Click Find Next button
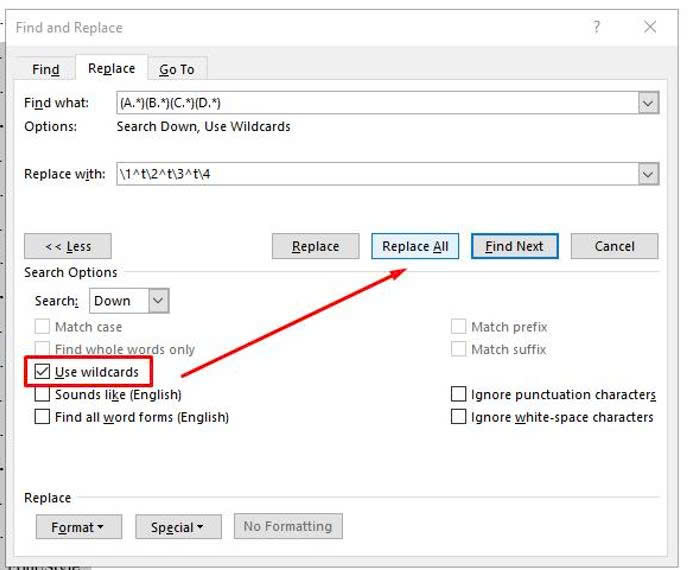 click(x=514, y=246)
